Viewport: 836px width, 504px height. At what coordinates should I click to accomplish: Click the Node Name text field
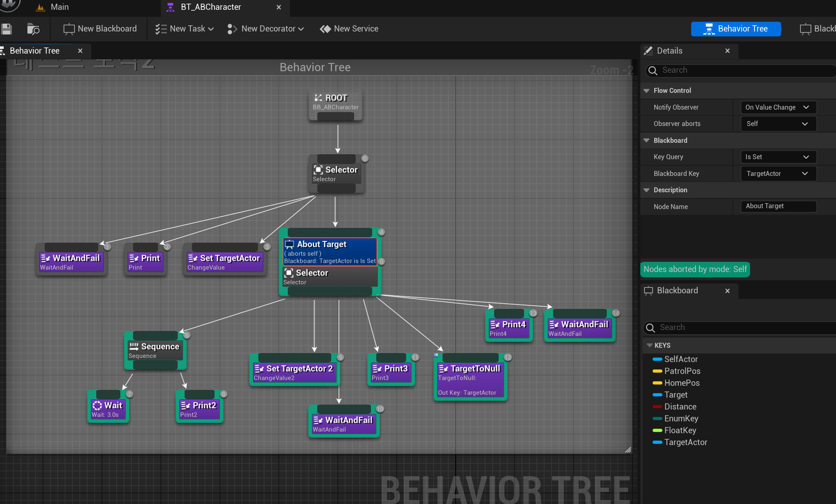[778, 206]
